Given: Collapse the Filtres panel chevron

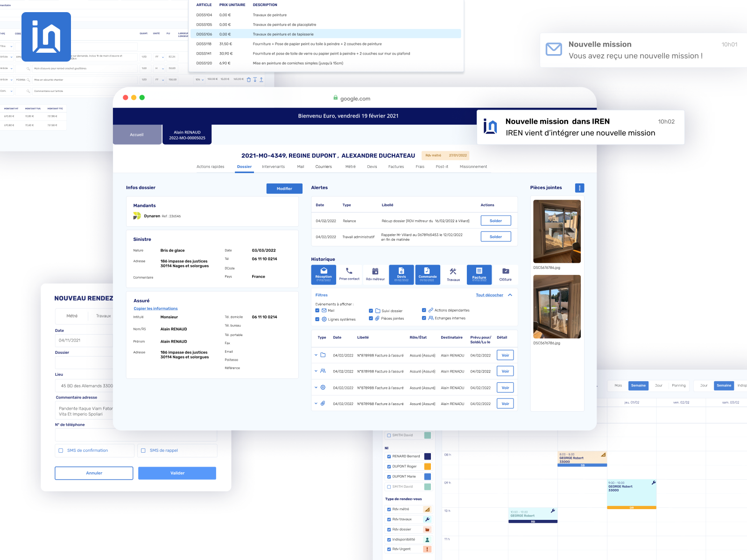Looking at the screenshot, I should coord(510,295).
